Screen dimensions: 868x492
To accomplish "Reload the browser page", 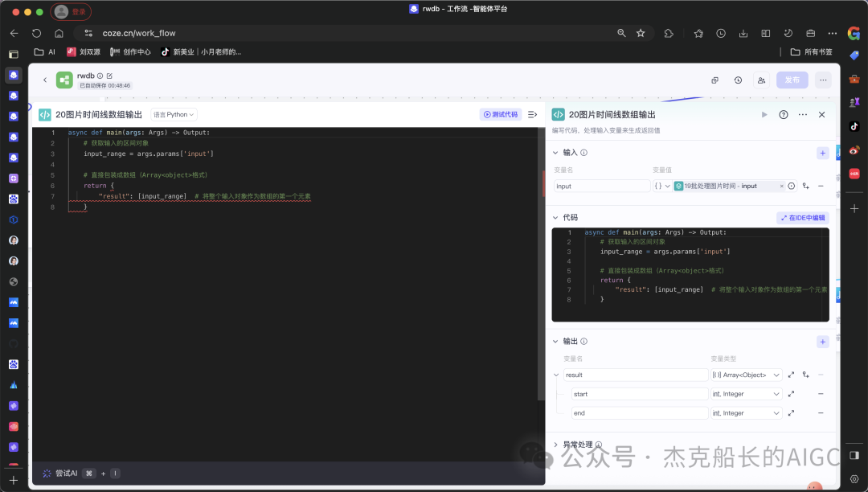I will 36,33.
